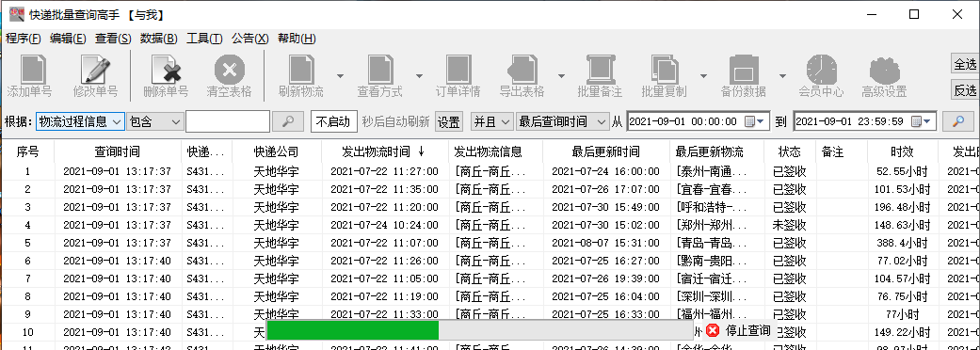
Task: Expand the 导出表格 dropdown arrow
Action: [x=561, y=76]
